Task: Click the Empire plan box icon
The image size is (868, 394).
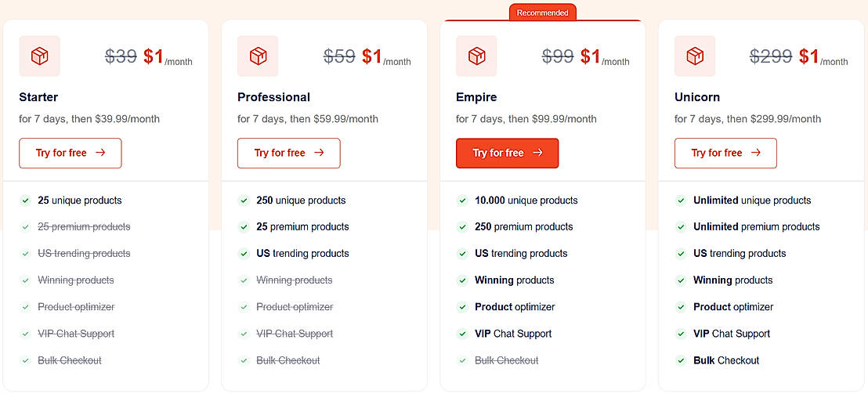Action: pyautogui.click(x=476, y=56)
